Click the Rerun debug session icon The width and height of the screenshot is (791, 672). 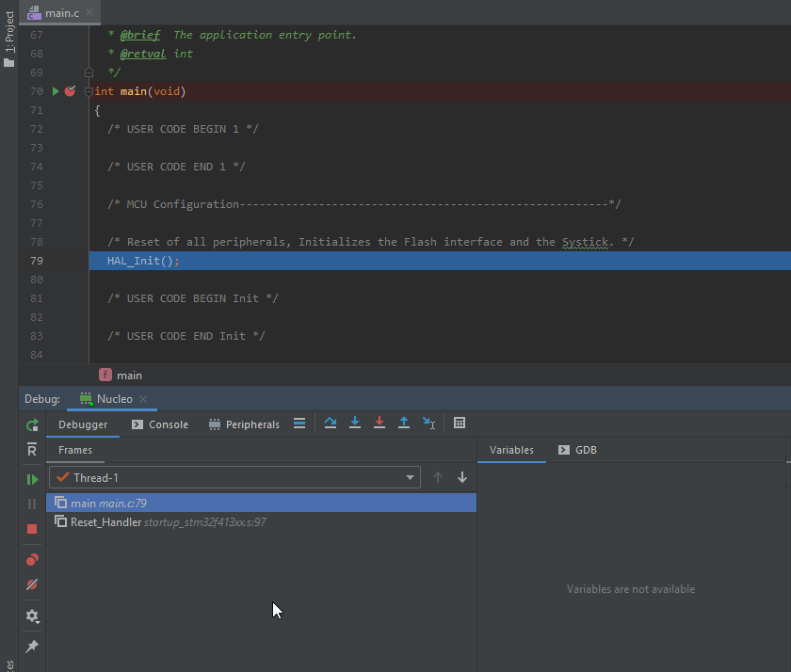(x=32, y=425)
